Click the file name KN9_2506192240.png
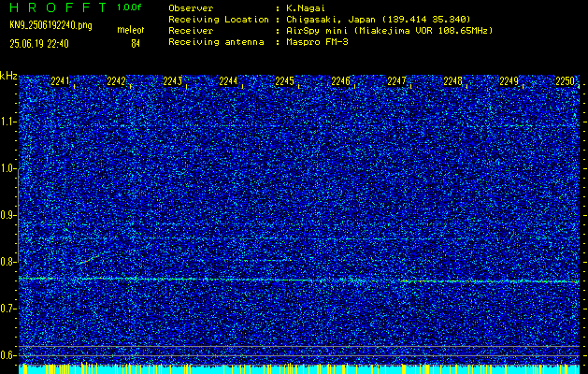Screen dimensions: 588x374 point(50,25)
